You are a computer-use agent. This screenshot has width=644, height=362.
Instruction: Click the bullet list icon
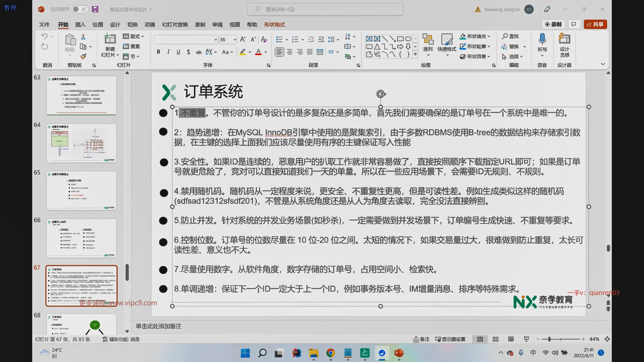coord(279,40)
